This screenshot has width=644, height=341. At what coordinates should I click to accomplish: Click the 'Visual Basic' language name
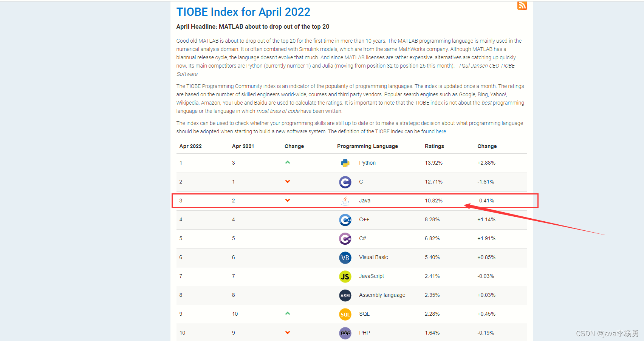[373, 257]
